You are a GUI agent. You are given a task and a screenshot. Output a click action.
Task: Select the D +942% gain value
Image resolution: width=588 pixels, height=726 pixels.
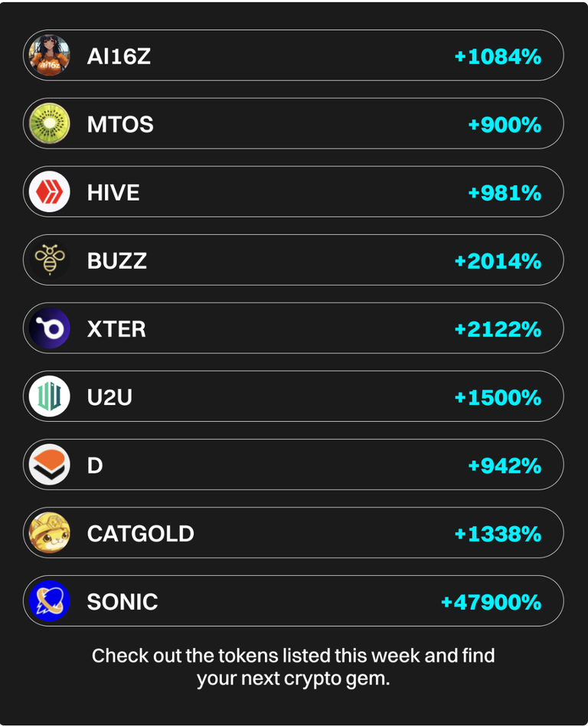coord(505,466)
